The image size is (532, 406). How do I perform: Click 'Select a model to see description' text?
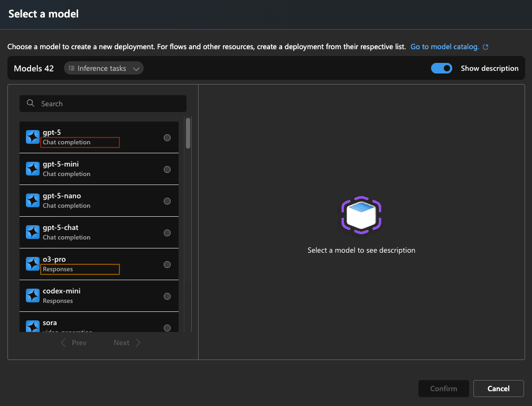[361, 250]
